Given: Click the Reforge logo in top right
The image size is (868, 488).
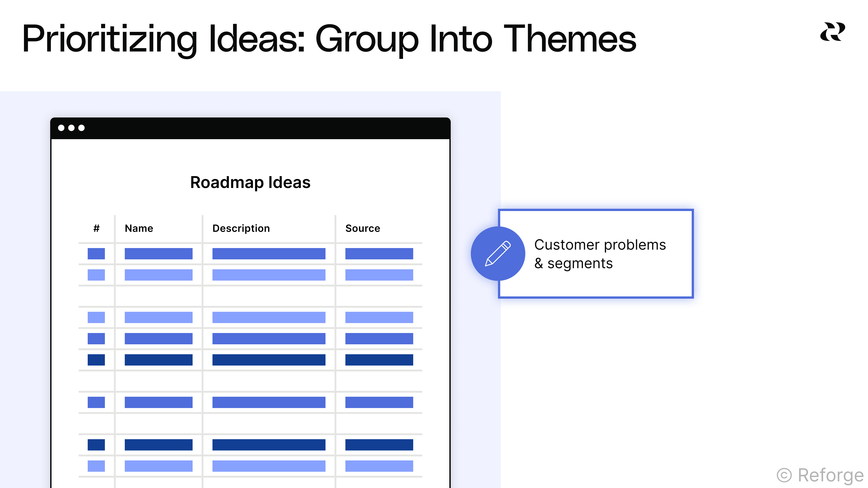Looking at the screenshot, I should [x=832, y=32].
